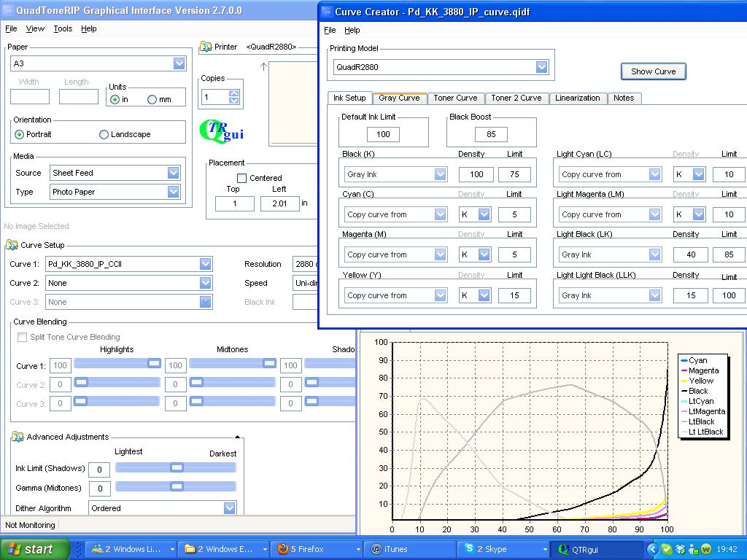Open the Media Type dropdown

pos(174,192)
